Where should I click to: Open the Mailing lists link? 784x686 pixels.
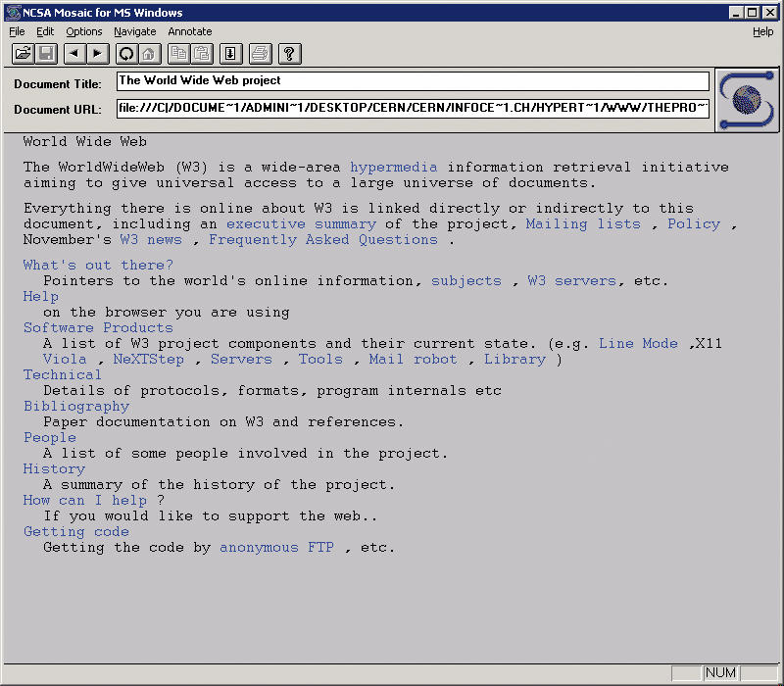(583, 224)
